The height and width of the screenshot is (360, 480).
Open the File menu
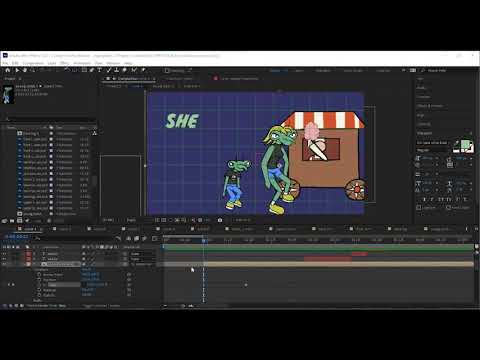5,63
